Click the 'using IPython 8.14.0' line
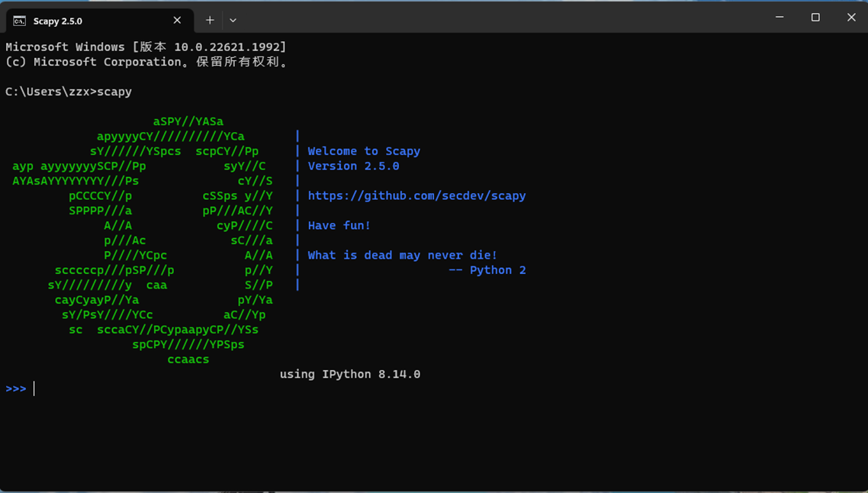The height and width of the screenshot is (493, 868). (350, 375)
